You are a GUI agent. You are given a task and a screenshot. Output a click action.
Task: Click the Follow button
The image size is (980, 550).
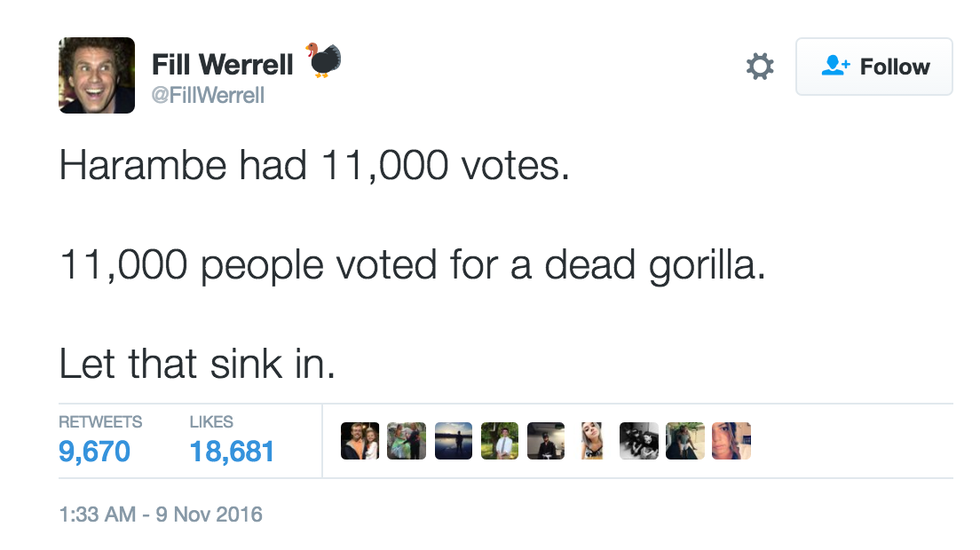pyautogui.click(x=874, y=67)
